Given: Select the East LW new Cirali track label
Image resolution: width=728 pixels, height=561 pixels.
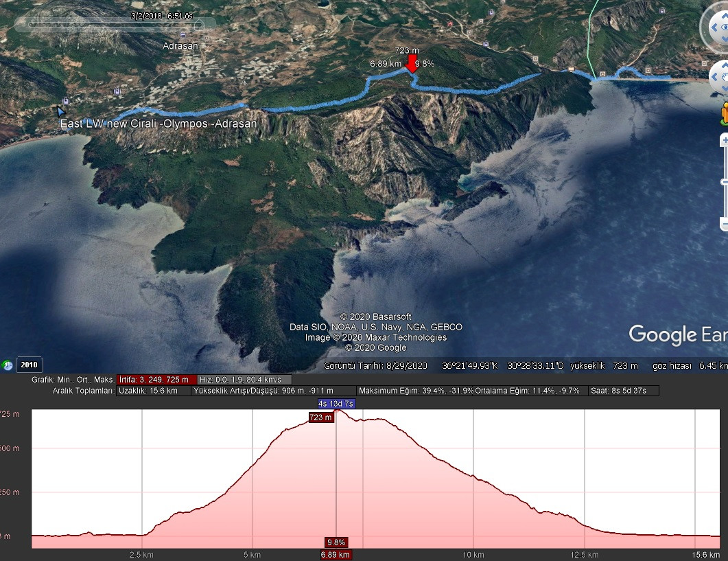Looking at the screenshot, I should 158,122.
